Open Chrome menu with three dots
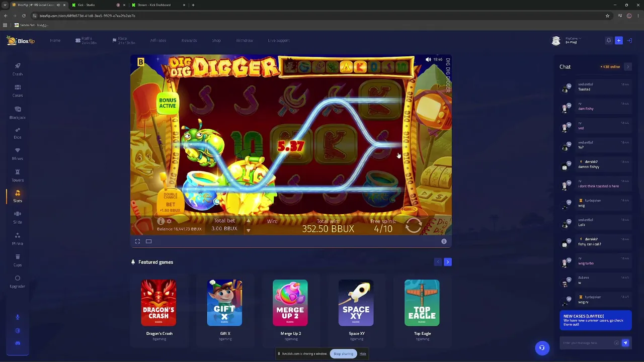644x362 pixels. pos(638,16)
